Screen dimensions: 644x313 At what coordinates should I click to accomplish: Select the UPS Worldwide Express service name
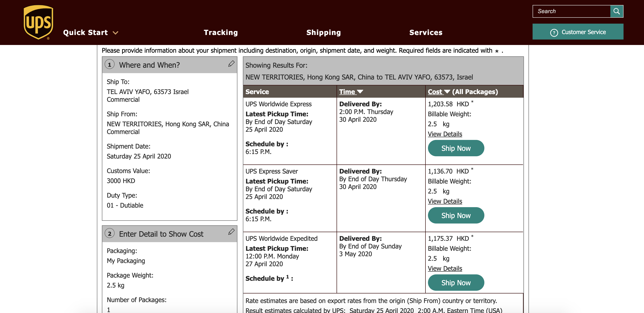click(278, 104)
